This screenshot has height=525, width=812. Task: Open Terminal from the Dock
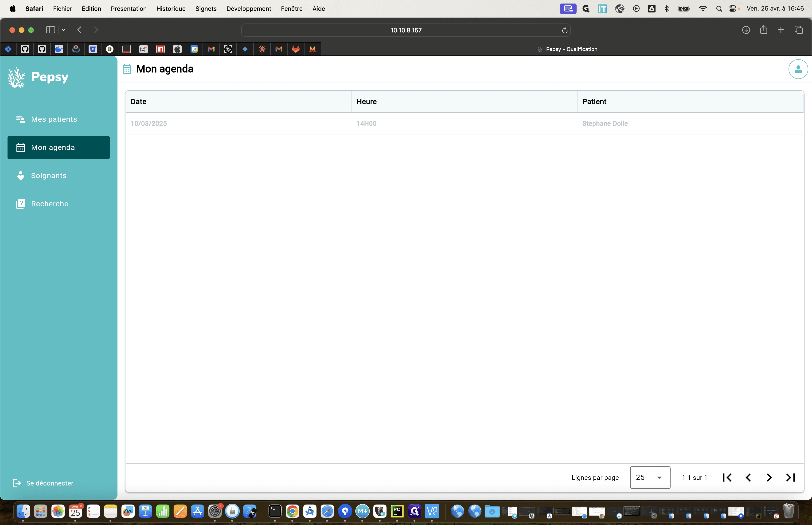(x=275, y=511)
